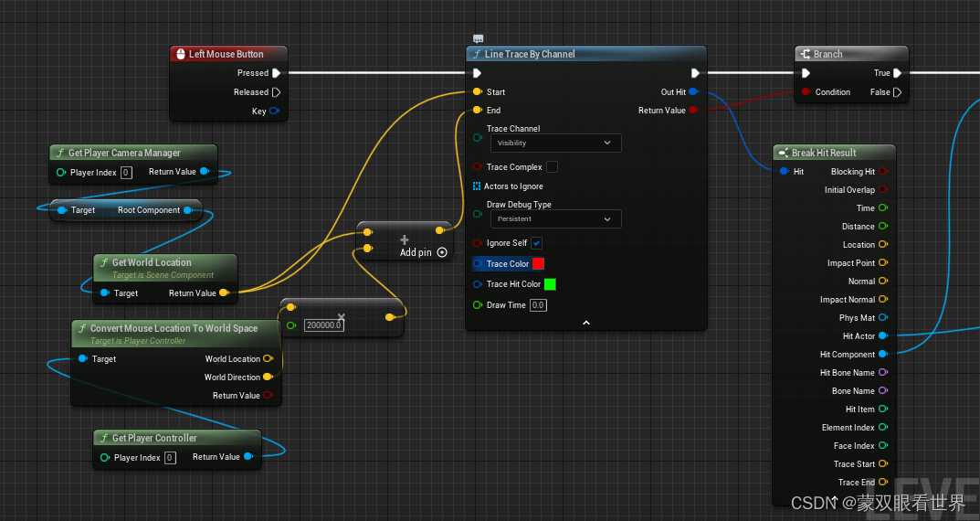The height and width of the screenshot is (521, 980).
Task: Click the Line Trace output execution pin
Action: tap(694, 73)
